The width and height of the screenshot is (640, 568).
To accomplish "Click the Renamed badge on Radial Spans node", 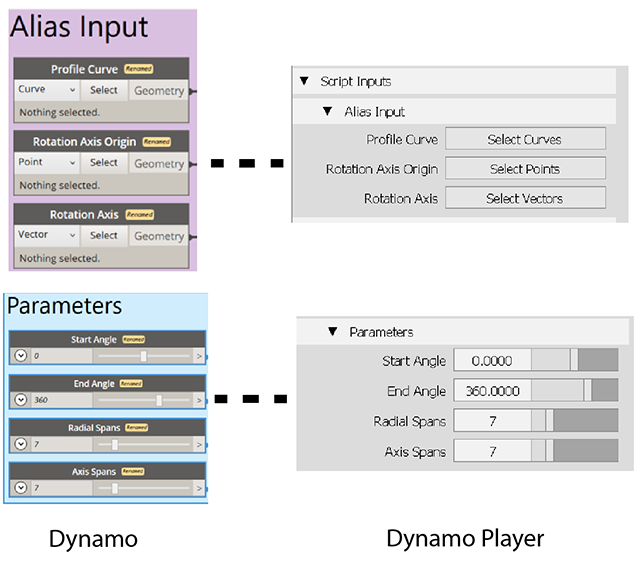I will pos(137,427).
